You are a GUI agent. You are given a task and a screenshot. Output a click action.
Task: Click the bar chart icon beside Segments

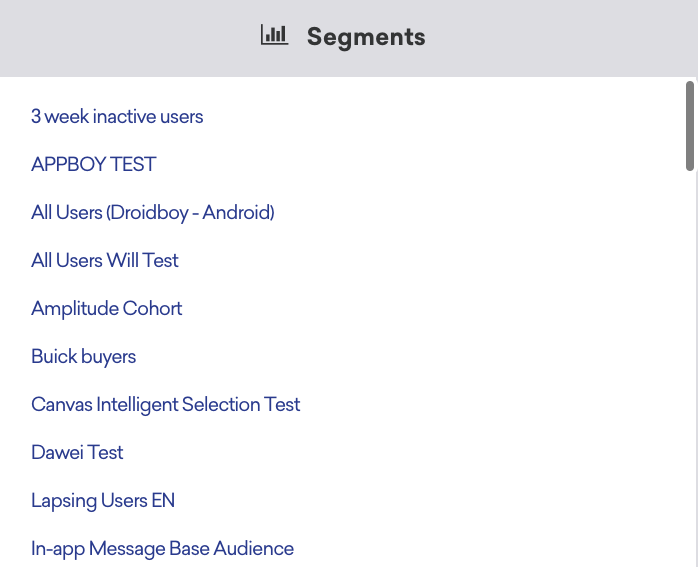(x=273, y=36)
